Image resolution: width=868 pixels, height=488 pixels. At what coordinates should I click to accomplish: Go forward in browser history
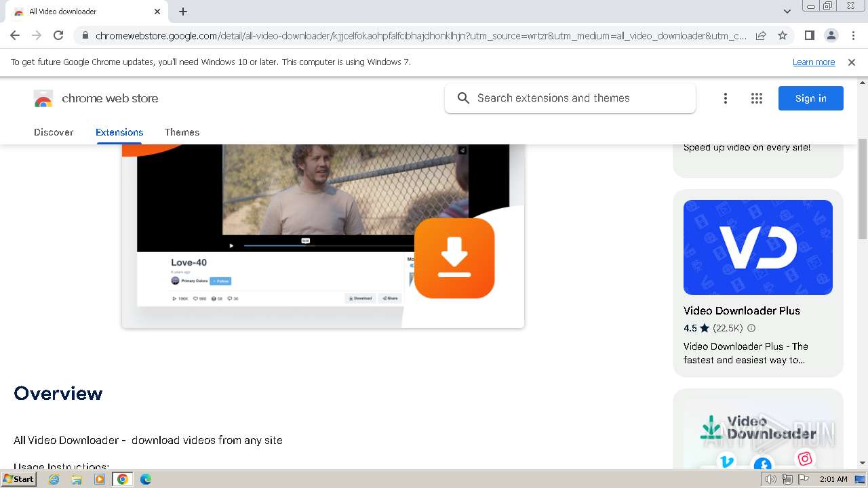37,35
